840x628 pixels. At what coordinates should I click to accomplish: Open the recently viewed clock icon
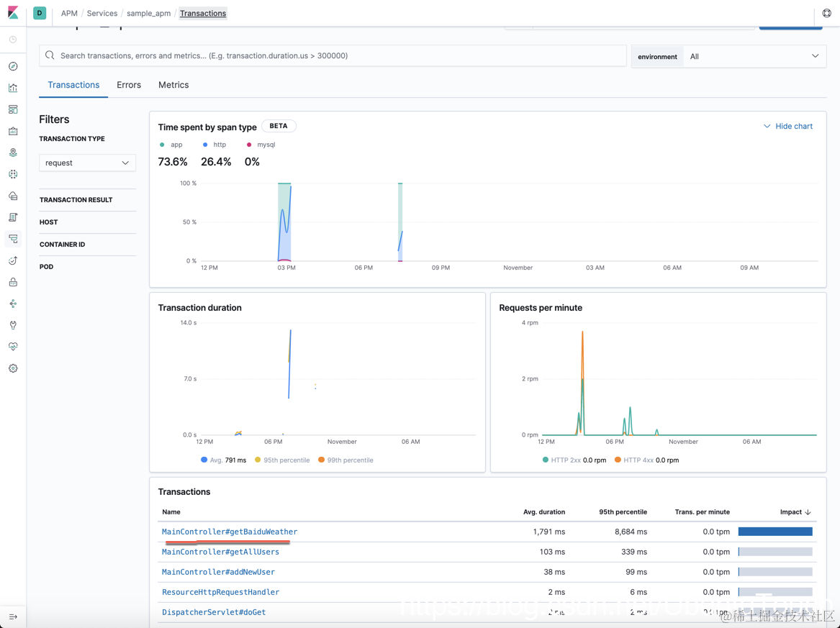click(x=13, y=40)
